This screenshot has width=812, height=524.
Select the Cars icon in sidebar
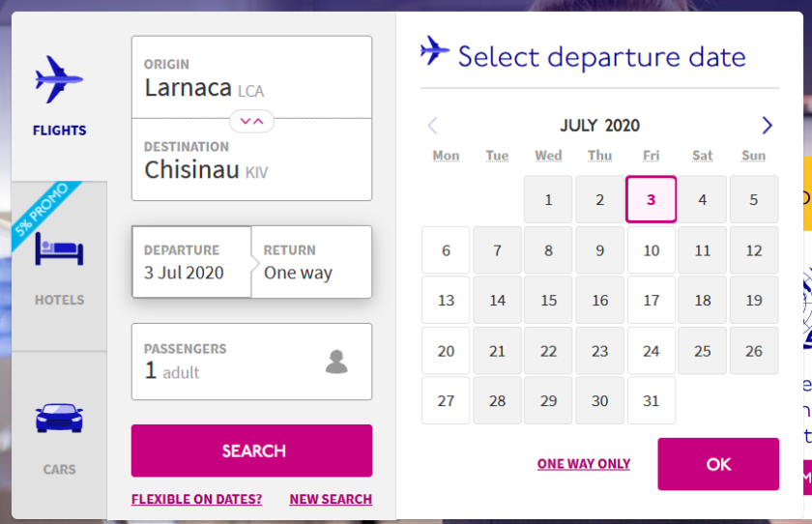click(59, 420)
